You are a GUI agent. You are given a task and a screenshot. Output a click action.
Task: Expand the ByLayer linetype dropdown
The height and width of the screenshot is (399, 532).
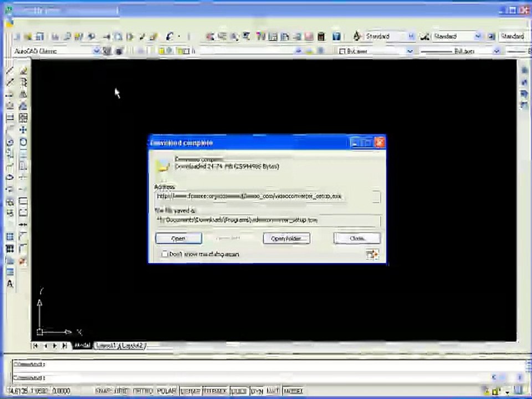click(x=497, y=51)
